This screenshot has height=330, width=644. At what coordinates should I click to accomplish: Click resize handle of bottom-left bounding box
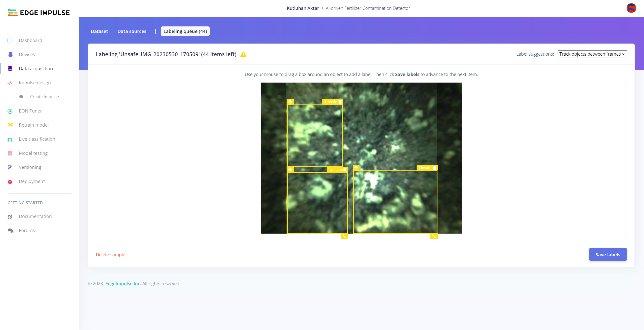pos(344,236)
